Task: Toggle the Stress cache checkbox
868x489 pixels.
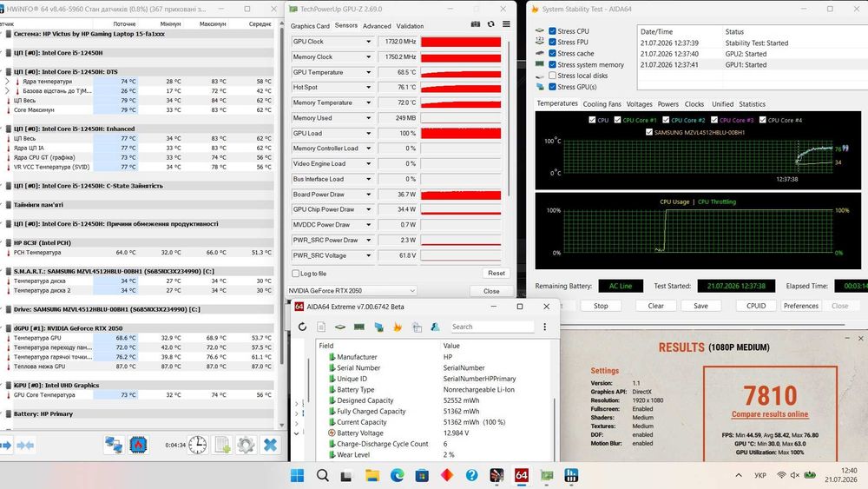Action: [552, 53]
